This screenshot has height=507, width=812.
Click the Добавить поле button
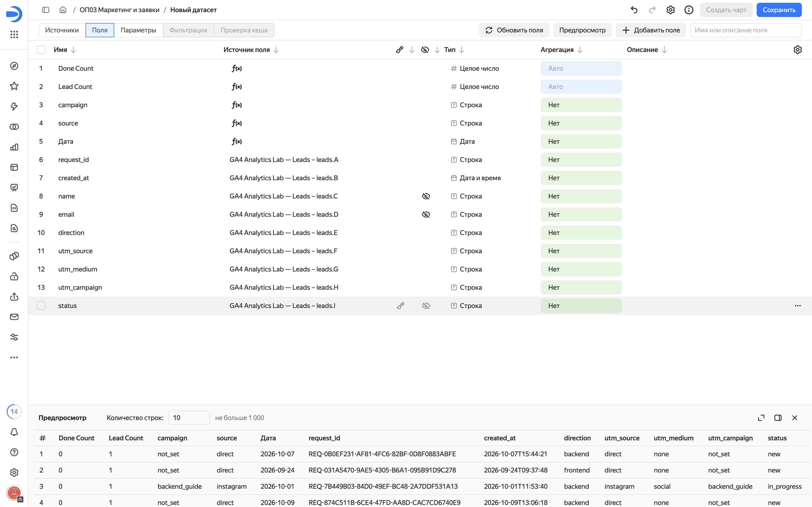coord(651,30)
